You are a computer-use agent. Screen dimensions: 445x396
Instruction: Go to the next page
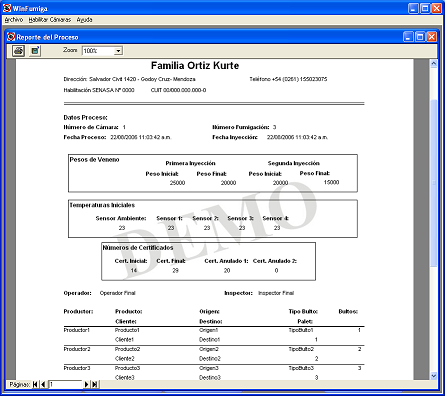(x=87, y=384)
